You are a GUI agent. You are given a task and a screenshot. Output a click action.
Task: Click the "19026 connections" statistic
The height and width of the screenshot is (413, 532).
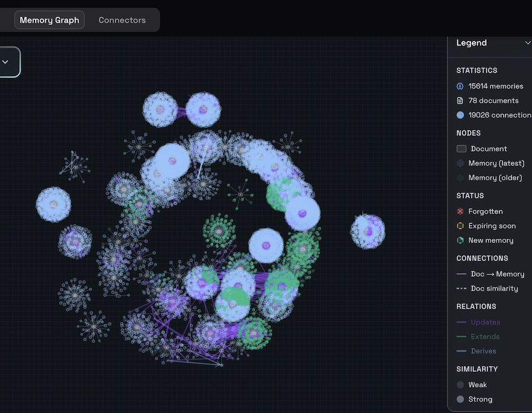pyautogui.click(x=500, y=115)
